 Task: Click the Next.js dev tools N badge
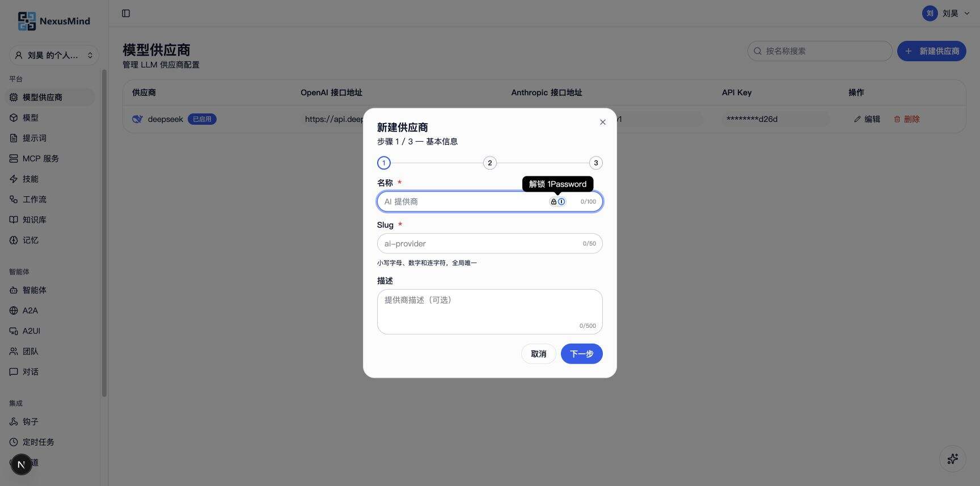22,465
